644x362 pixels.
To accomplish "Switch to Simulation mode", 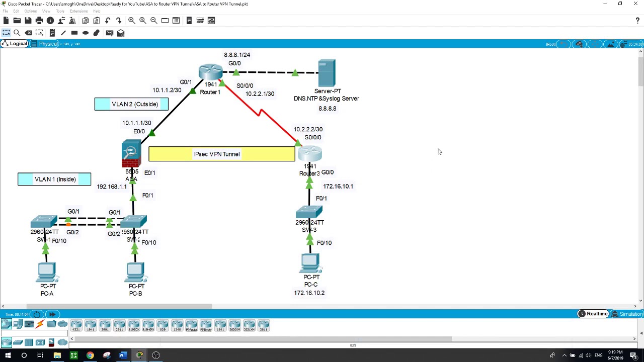I will tap(627, 314).
